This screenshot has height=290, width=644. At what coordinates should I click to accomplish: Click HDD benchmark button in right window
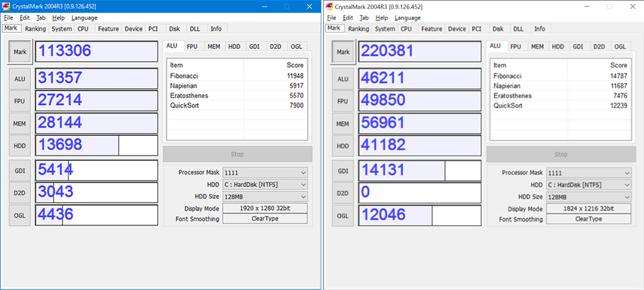coord(343,145)
